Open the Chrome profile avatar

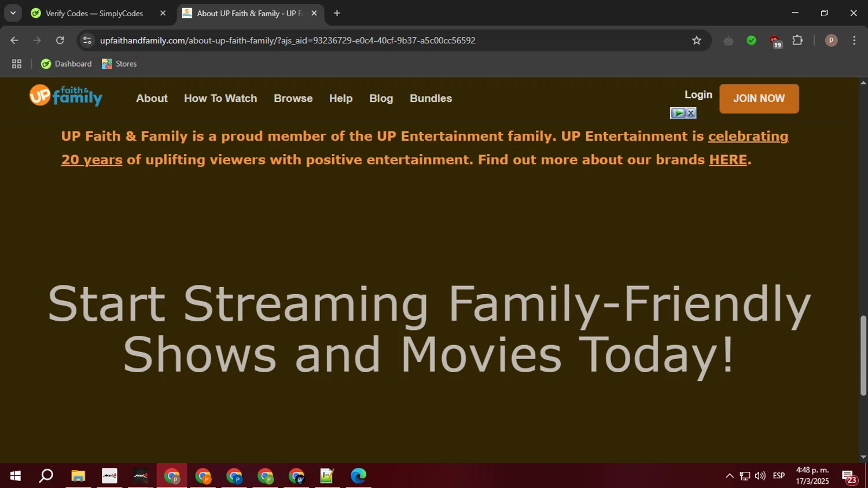(x=831, y=41)
